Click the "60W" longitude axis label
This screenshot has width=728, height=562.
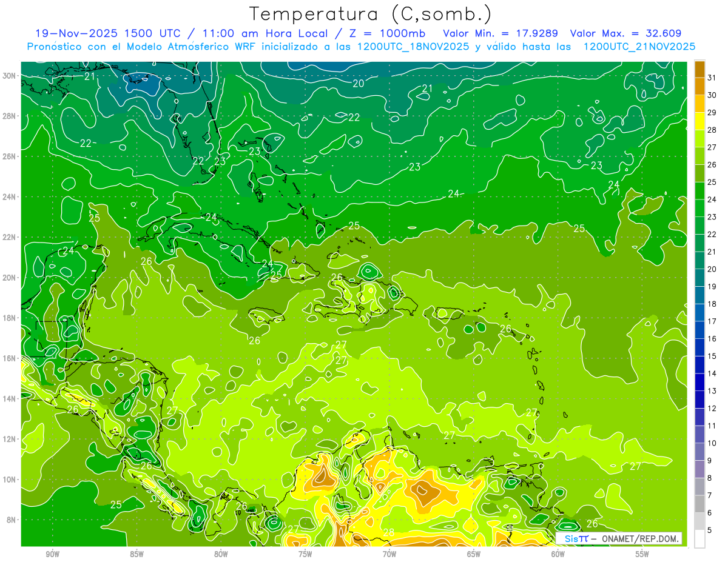[558, 554]
